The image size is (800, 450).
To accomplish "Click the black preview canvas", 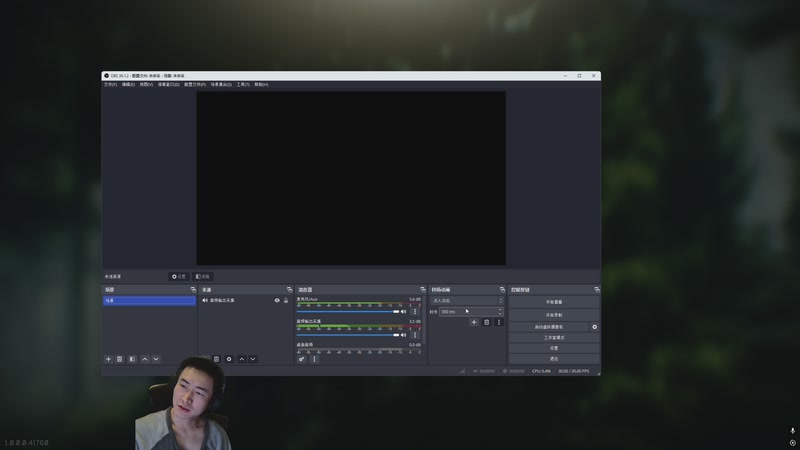I will pos(351,178).
